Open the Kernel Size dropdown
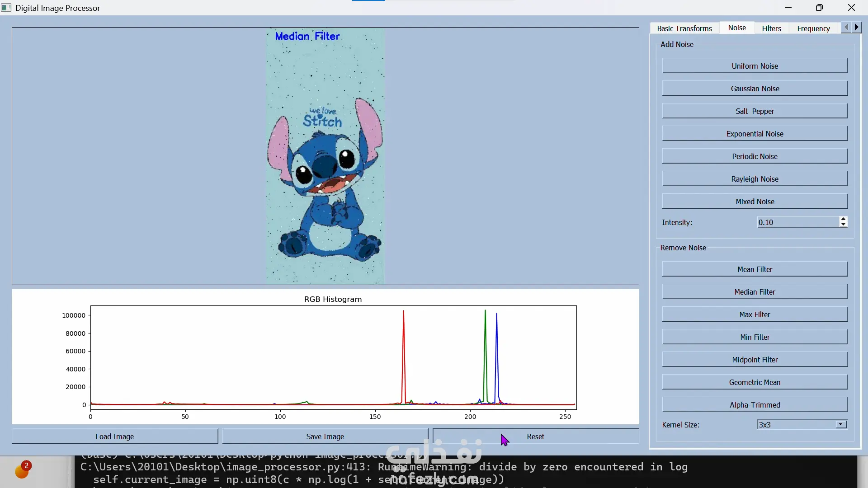Image resolution: width=868 pixels, height=488 pixels. coord(840,425)
